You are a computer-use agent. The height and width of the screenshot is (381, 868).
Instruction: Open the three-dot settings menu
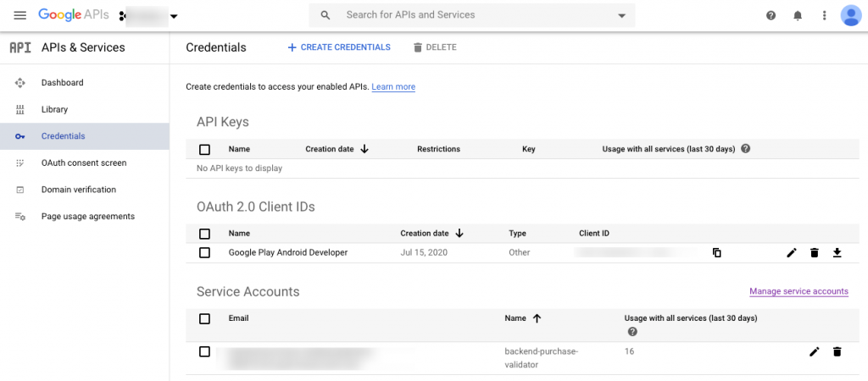pyautogui.click(x=824, y=15)
